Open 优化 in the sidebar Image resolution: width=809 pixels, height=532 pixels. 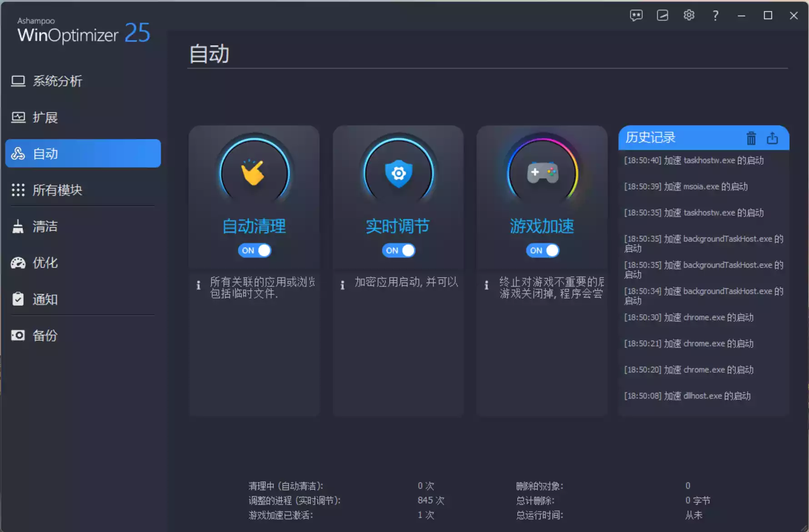click(x=45, y=263)
